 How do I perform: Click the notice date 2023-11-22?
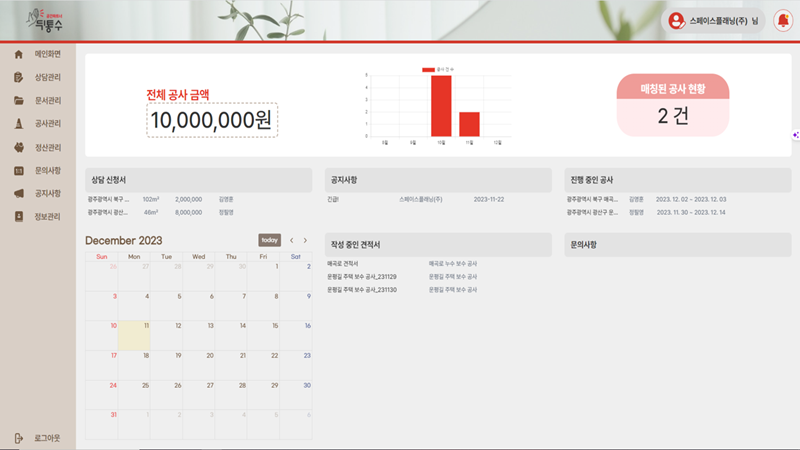(488, 199)
